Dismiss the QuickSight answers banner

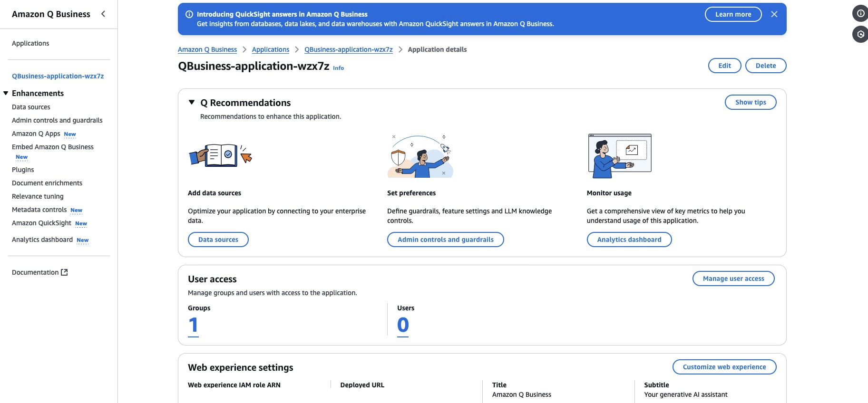coord(774,14)
